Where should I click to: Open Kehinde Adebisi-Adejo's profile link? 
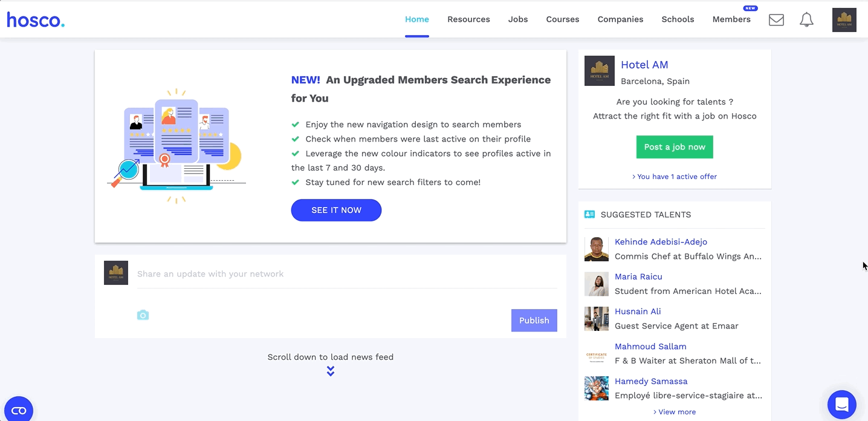click(x=661, y=242)
